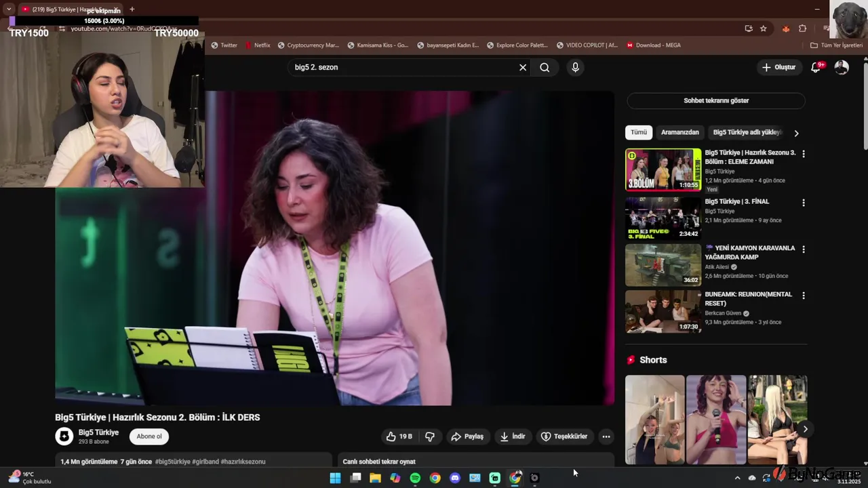Open the Netflix bookmark
The width and height of the screenshot is (868, 488).
coord(258,45)
